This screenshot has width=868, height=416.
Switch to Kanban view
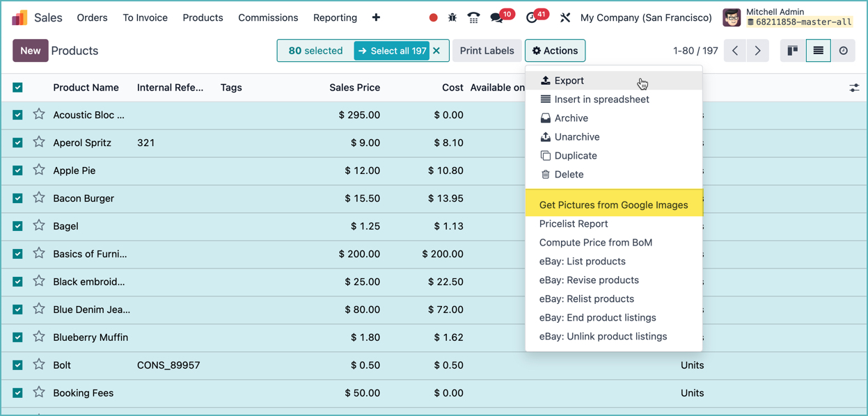(792, 51)
